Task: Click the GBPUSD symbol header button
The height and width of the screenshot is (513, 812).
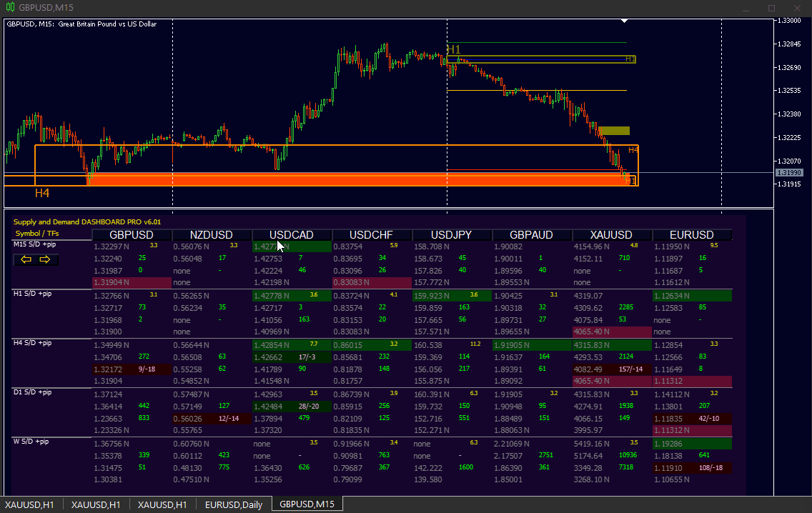Action: pyautogui.click(x=132, y=235)
